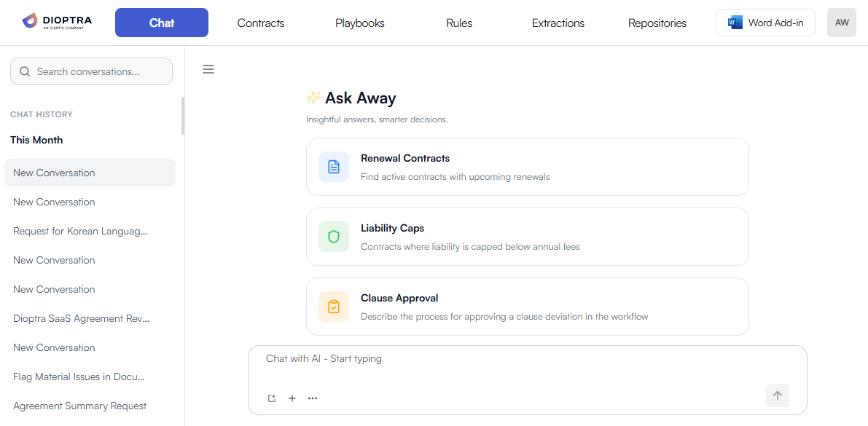Open the Contracts tab
868x426 pixels.
261,23
